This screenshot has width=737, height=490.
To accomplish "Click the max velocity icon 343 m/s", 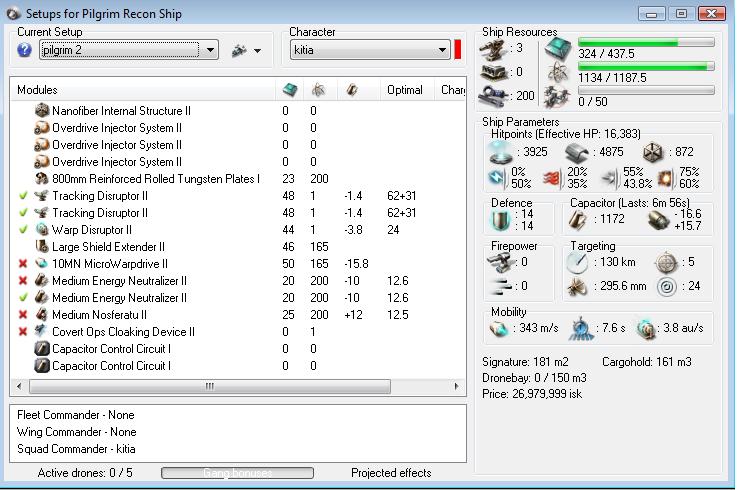I will pyautogui.click(x=499, y=329).
